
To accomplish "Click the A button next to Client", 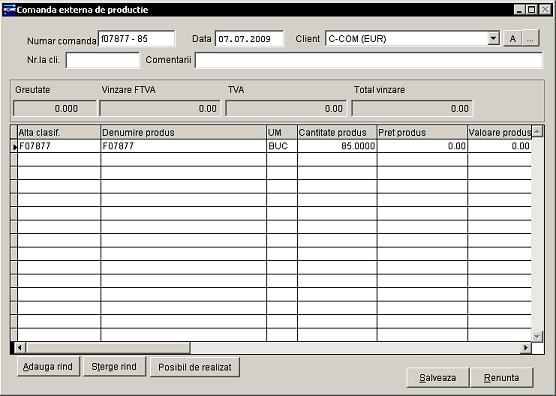I will 512,38.
